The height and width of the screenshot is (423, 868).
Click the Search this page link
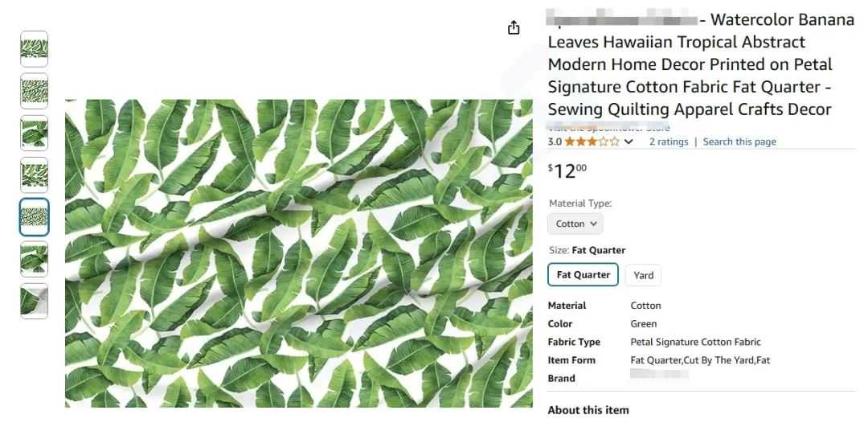coord(739,142)
